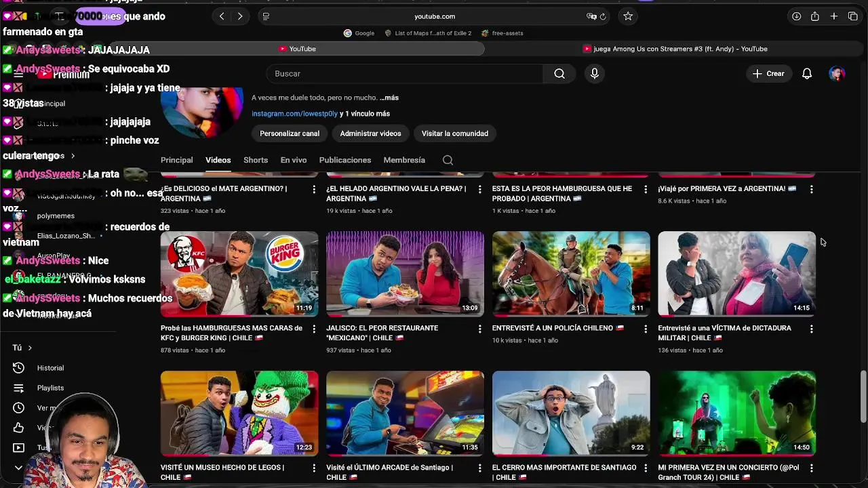Click the Buscar search field

click(405, 73)
